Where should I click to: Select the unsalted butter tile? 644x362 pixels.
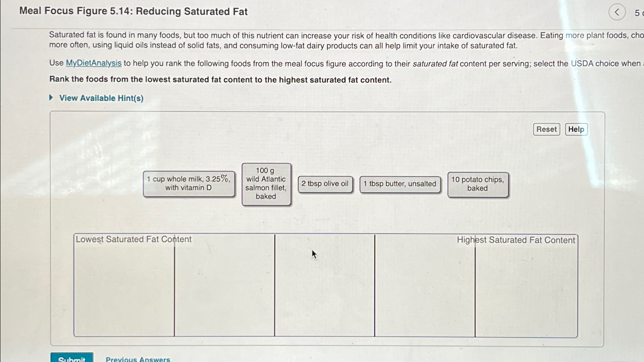[400, 184]
